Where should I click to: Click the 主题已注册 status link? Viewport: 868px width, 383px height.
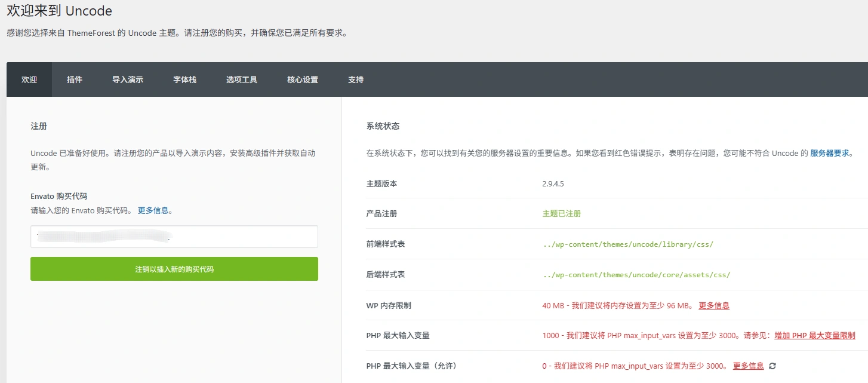click(562, 213)
